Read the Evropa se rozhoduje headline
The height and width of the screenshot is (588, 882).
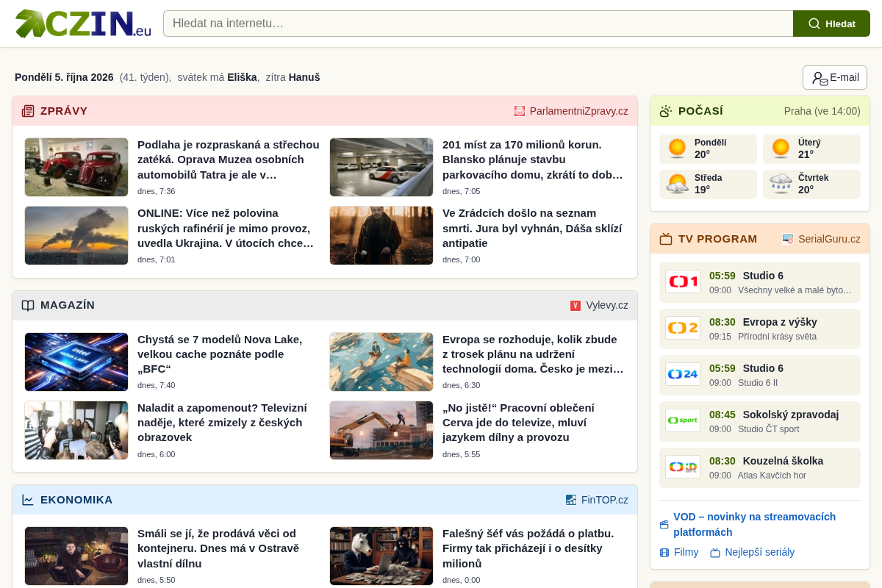pos(533,354)
